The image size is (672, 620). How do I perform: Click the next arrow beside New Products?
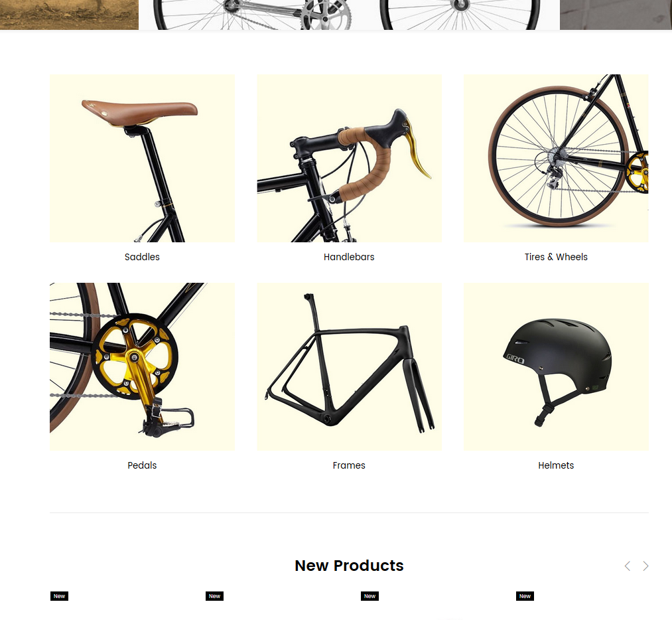tap(645, 566)
